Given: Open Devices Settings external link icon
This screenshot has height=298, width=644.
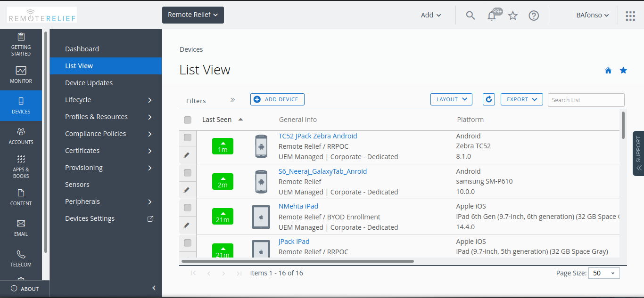Looking at the screenshot, I should [x=150, y=218].
